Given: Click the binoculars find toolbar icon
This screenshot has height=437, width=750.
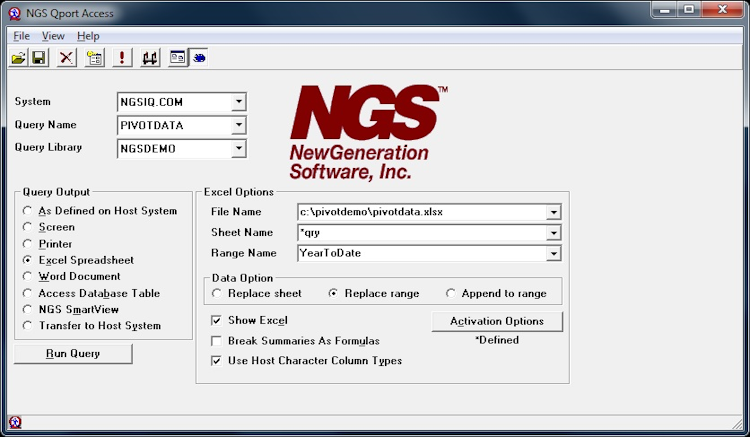Looking at the screenshot, I should [150, 58].
